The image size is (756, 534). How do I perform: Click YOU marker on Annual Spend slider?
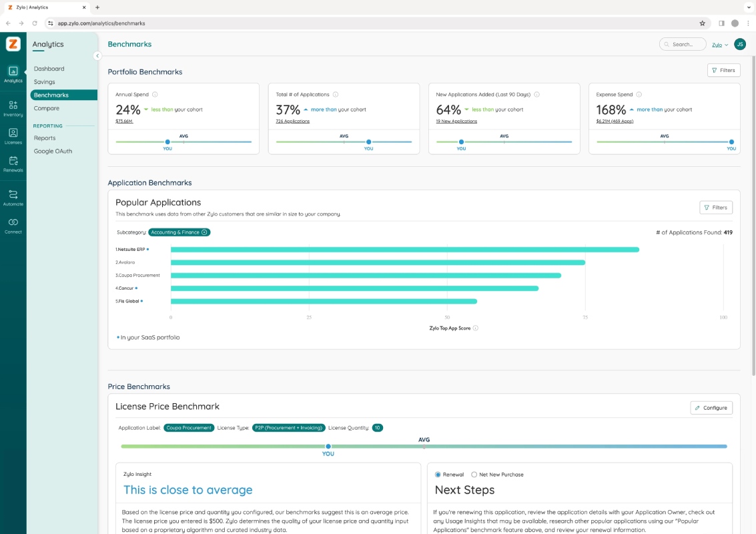click(x=167, y=142)
